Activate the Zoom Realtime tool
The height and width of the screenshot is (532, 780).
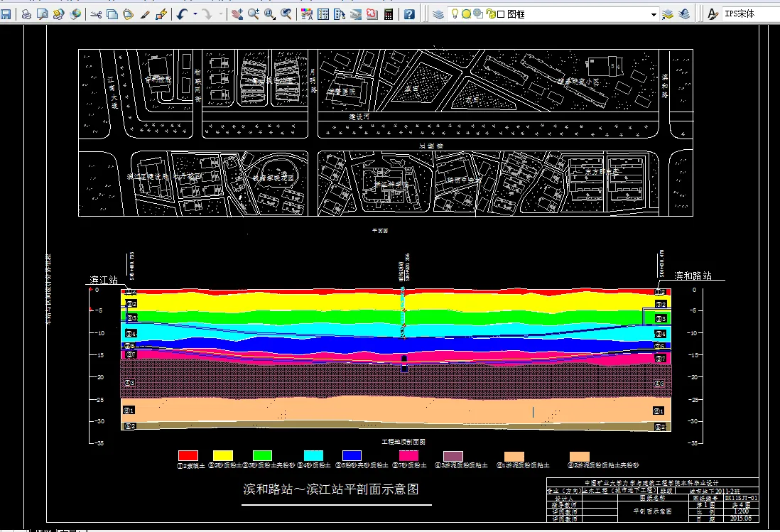pyautogui.click(x=254, y=14)
